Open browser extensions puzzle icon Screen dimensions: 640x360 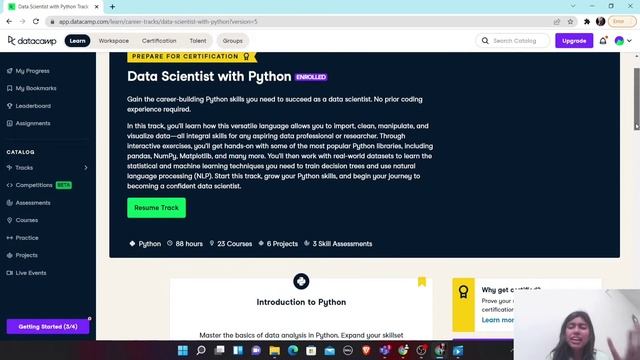coord(587,22)
